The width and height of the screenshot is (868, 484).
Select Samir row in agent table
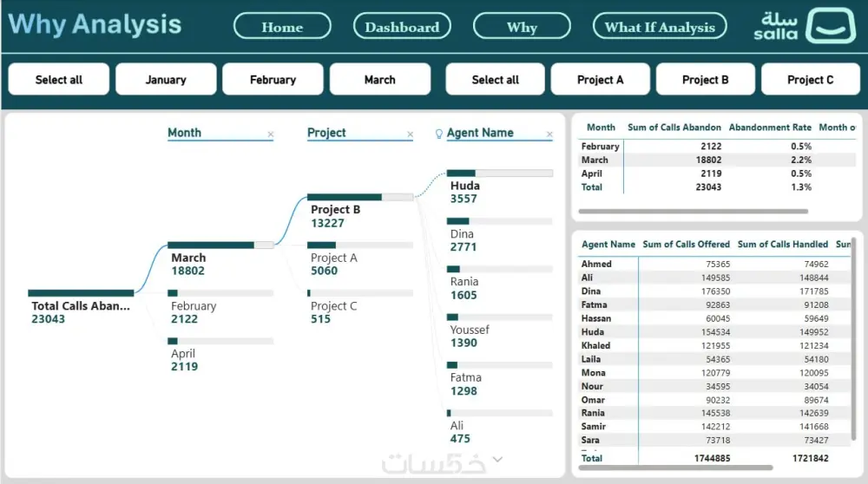click(714, 427)
